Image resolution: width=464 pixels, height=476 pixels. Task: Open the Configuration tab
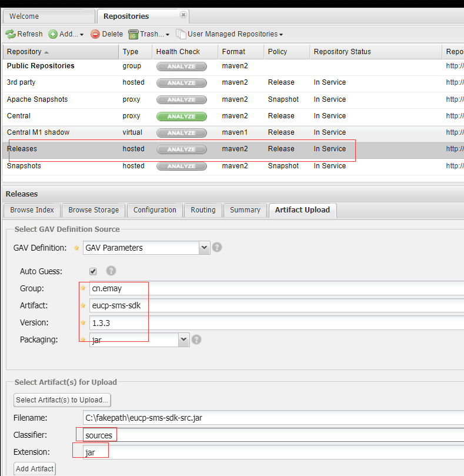pyautogui.click(x=155, y=210)
